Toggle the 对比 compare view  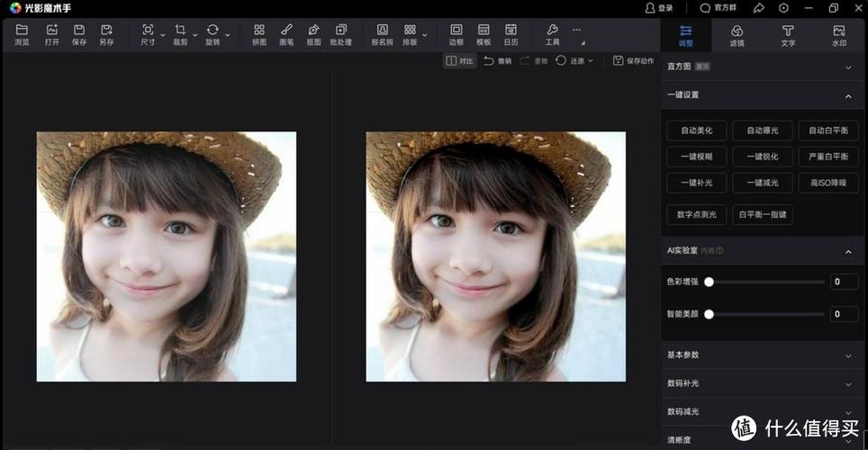click(x=459, y=61)
